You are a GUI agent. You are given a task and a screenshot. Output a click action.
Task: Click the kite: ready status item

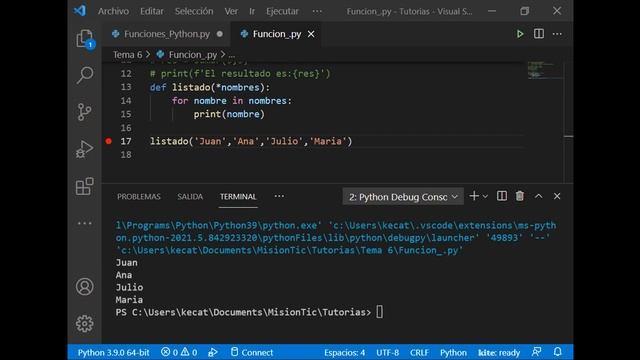point(499,352)
